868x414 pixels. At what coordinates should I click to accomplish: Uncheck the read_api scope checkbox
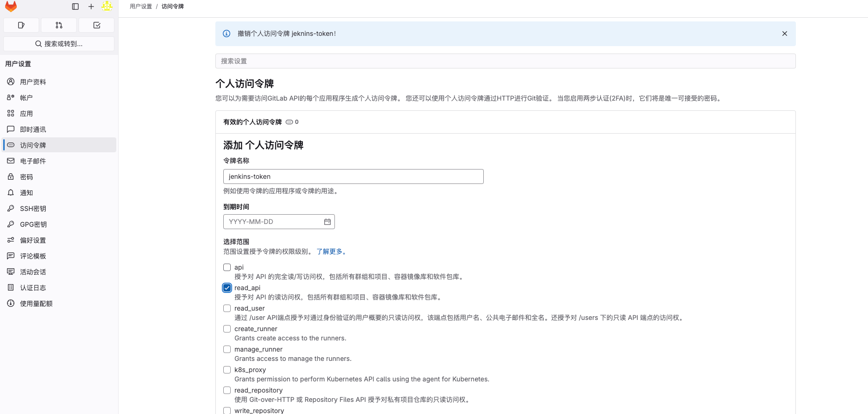coord(227,288)
